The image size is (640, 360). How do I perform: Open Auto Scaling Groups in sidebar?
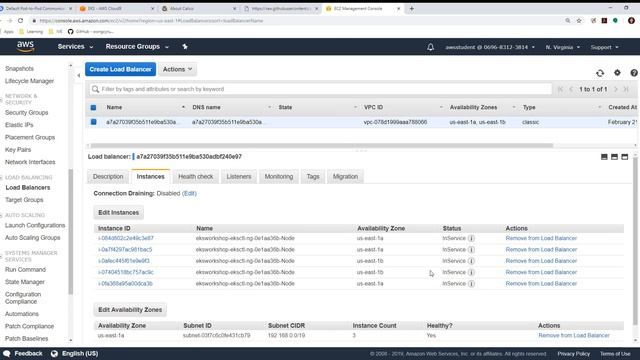(33, 238)
